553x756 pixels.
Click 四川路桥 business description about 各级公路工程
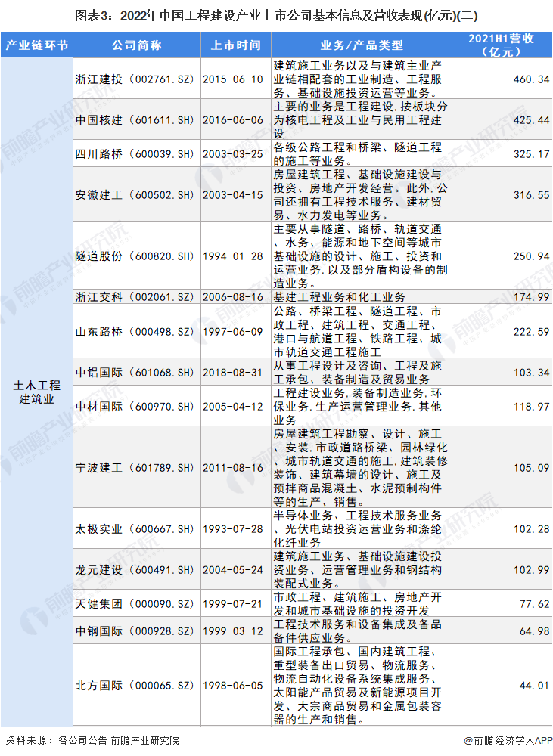pos(358,154)
